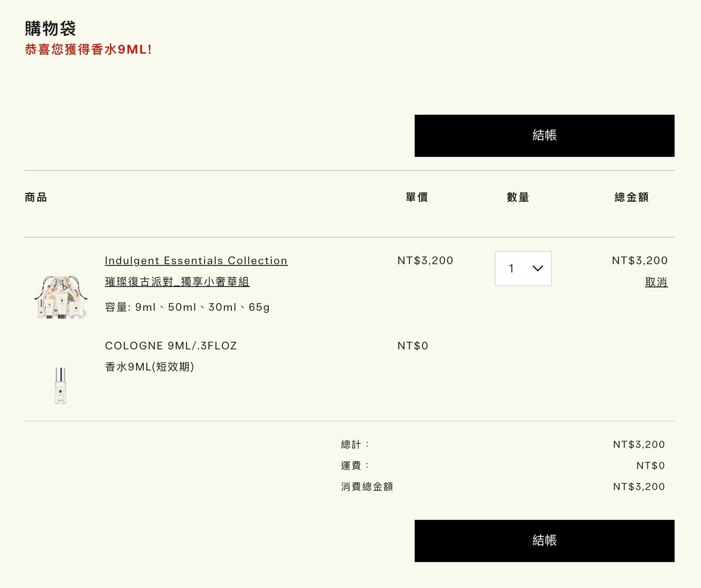
Task: Click the 購物袋 page heading
Action: (50, 28)
